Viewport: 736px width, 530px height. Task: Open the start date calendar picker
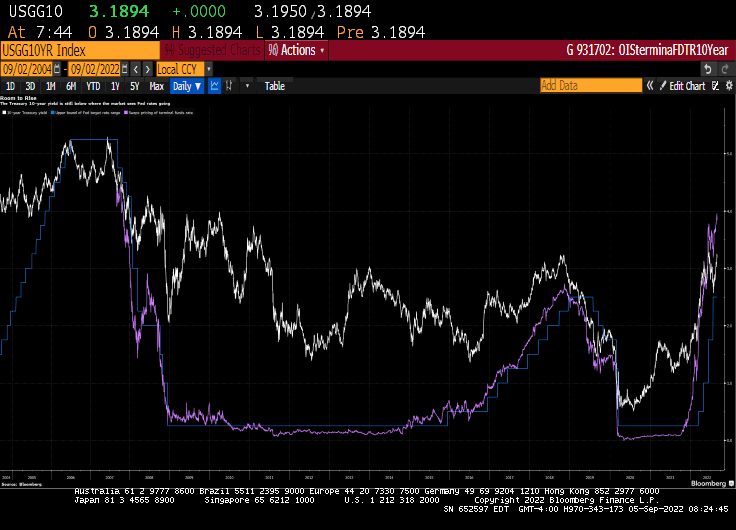pyautogui.click(x=56, y=69)
